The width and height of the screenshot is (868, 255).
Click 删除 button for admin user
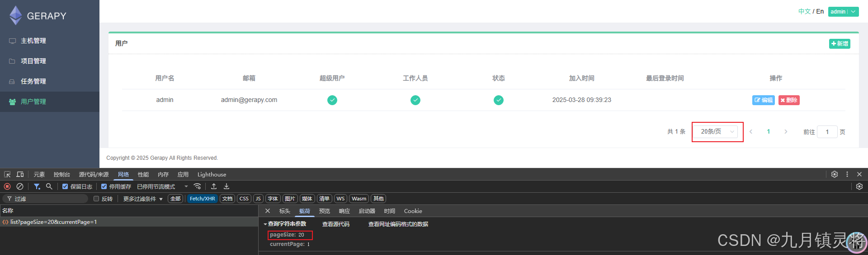789,100
